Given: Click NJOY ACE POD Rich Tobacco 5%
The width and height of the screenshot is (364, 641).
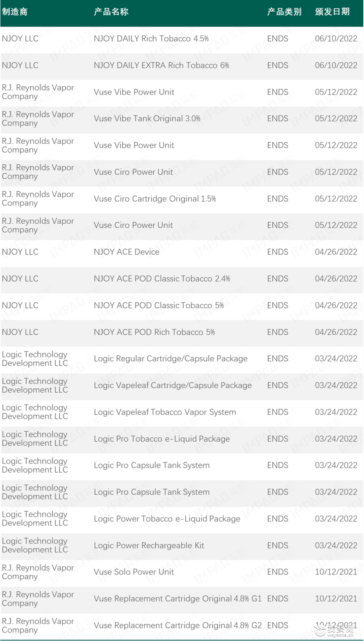Looking at the screenshot, I should [x=154, y=332].
